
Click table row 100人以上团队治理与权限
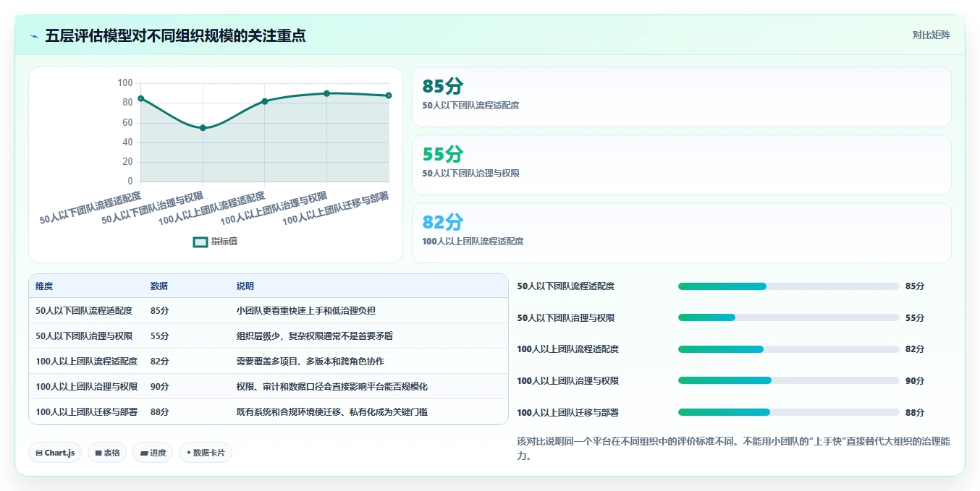pyautogui.click(x=269, y=387)
